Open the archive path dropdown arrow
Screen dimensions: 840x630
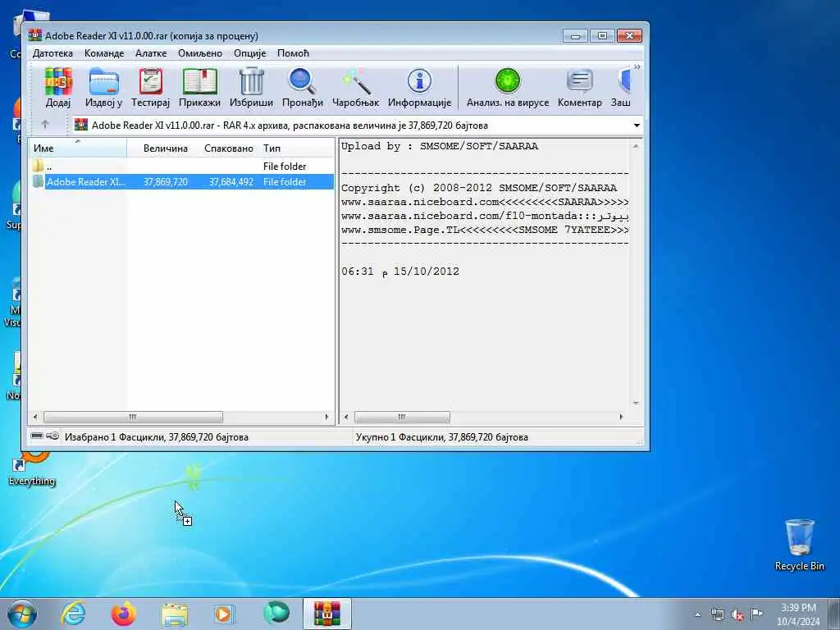pos(637,126)
